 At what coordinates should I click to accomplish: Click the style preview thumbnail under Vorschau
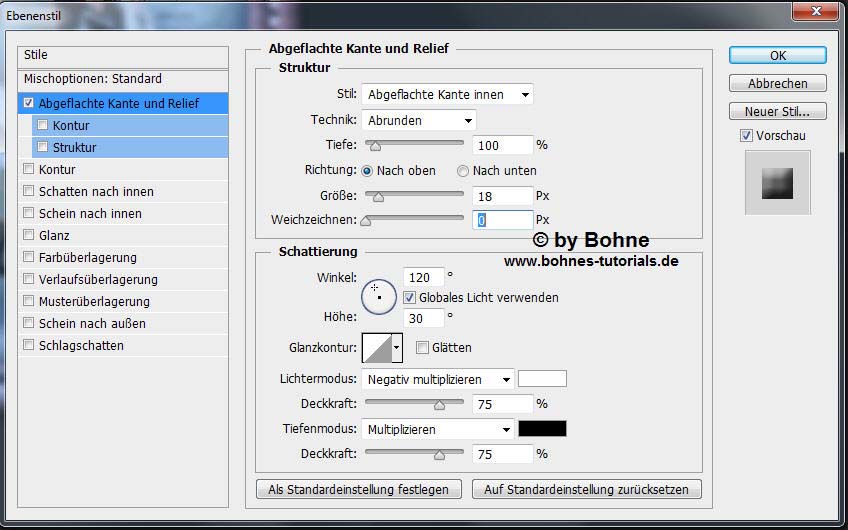[777, 182]
